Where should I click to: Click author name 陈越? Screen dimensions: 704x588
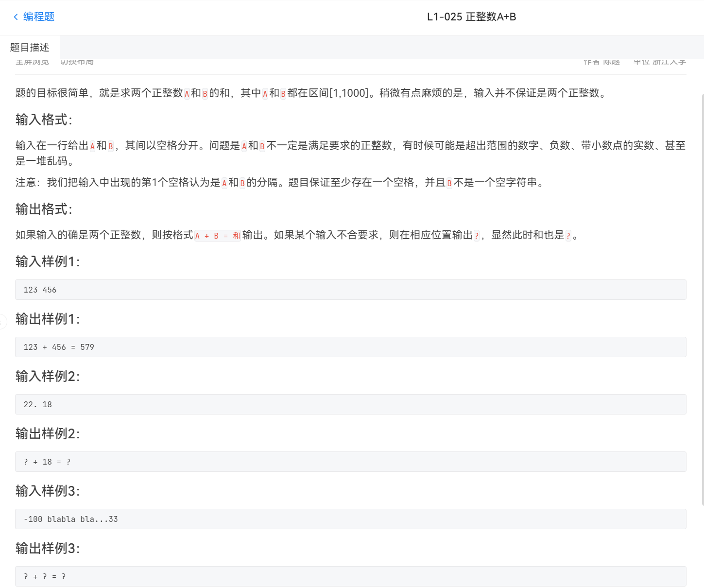(x=611, y=61)
